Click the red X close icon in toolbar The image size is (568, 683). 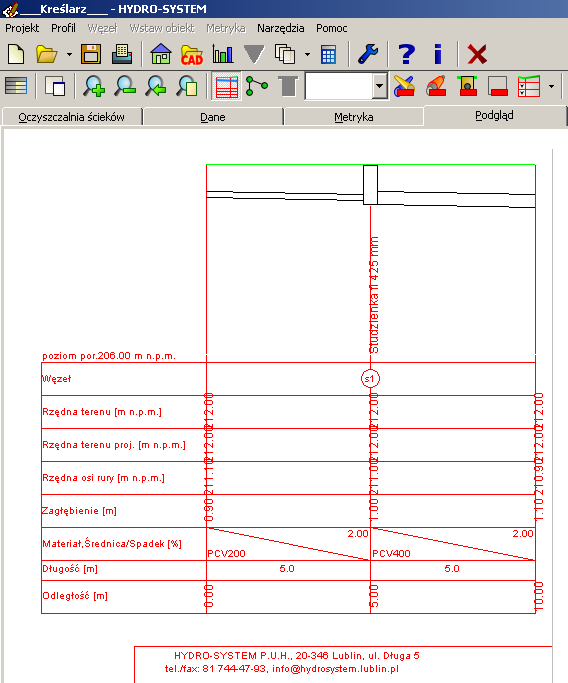tap(477, 54)
